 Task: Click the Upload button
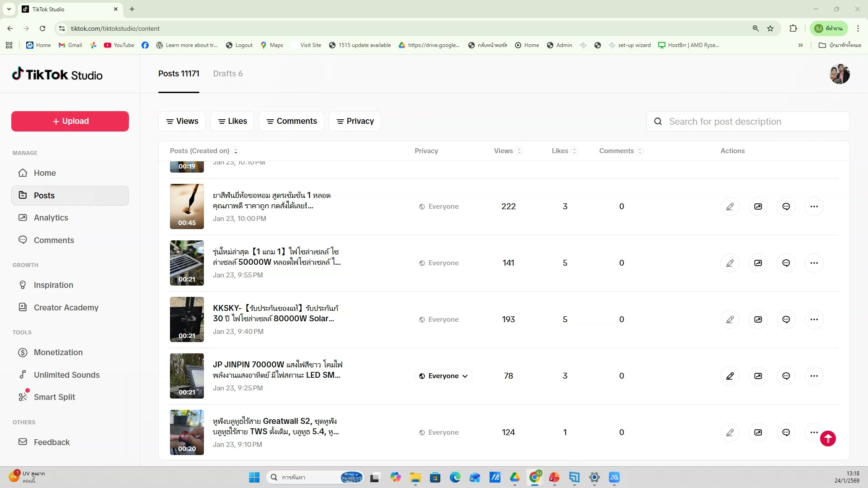70,121
